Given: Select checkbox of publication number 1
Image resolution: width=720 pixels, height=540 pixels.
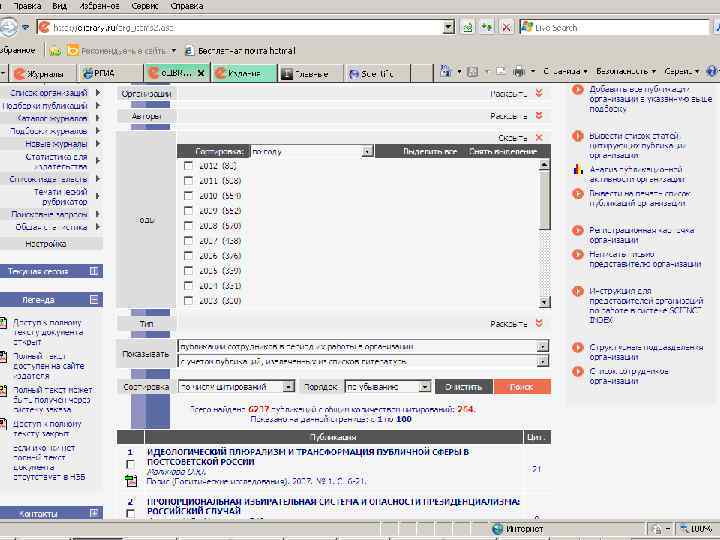Looking at the screenshot, I should click(x=130, y=465).
